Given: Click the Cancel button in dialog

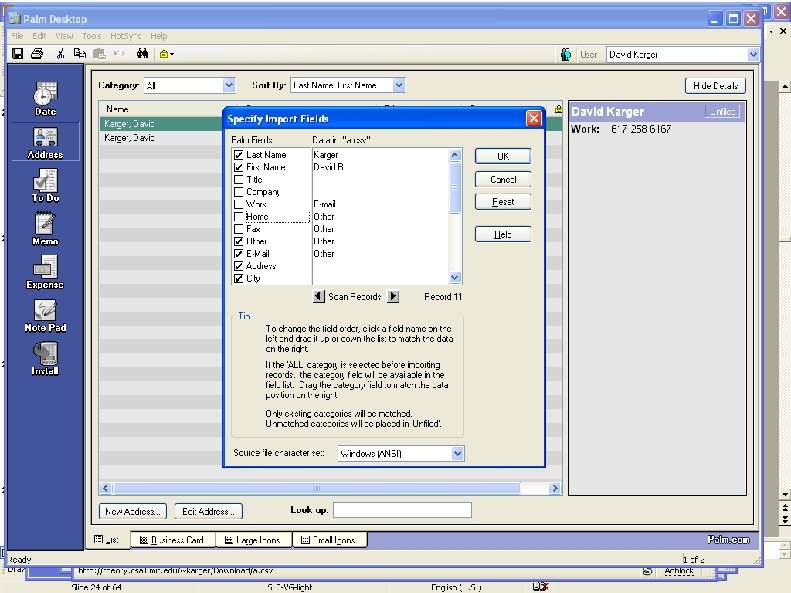Looking at the screenshot, I should 503,180.
